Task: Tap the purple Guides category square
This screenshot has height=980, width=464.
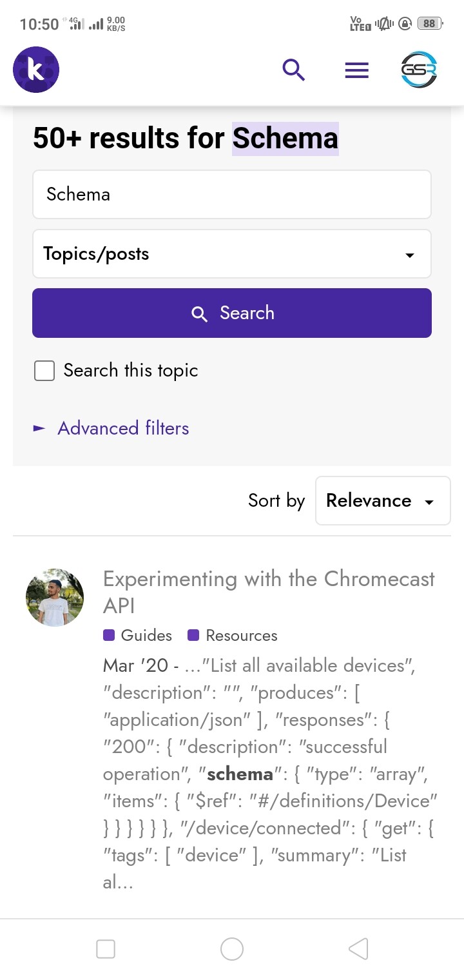Action: [109, 635]
